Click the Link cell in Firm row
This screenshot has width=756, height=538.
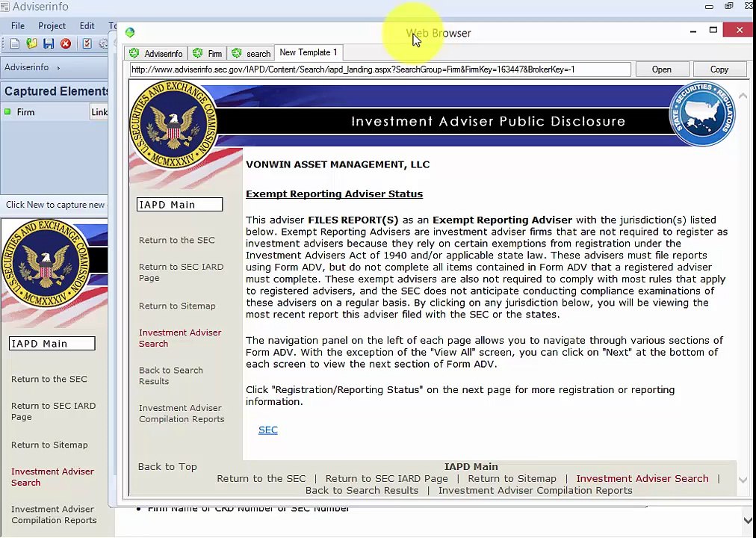[x=99, y=112]
